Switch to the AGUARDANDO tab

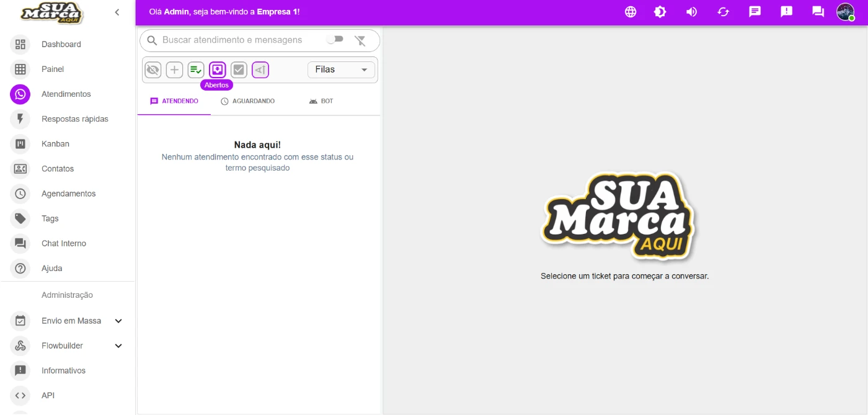tap(247, 101)
